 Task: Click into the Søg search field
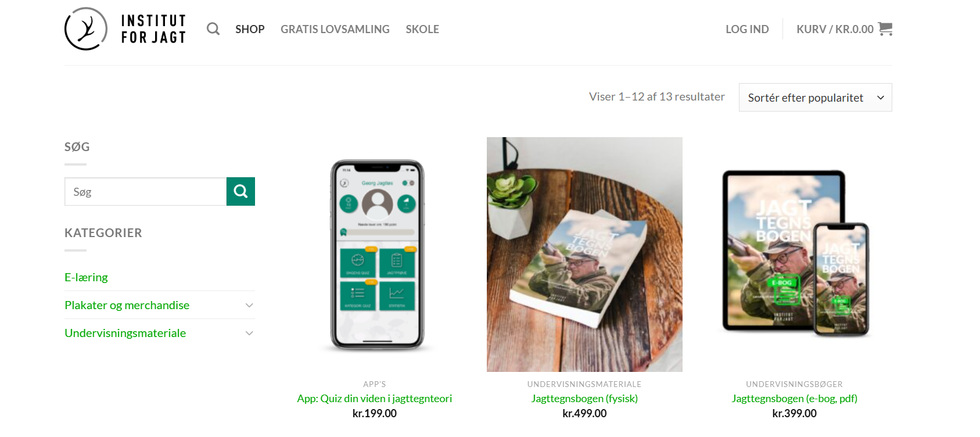click(x=145, y=191)
